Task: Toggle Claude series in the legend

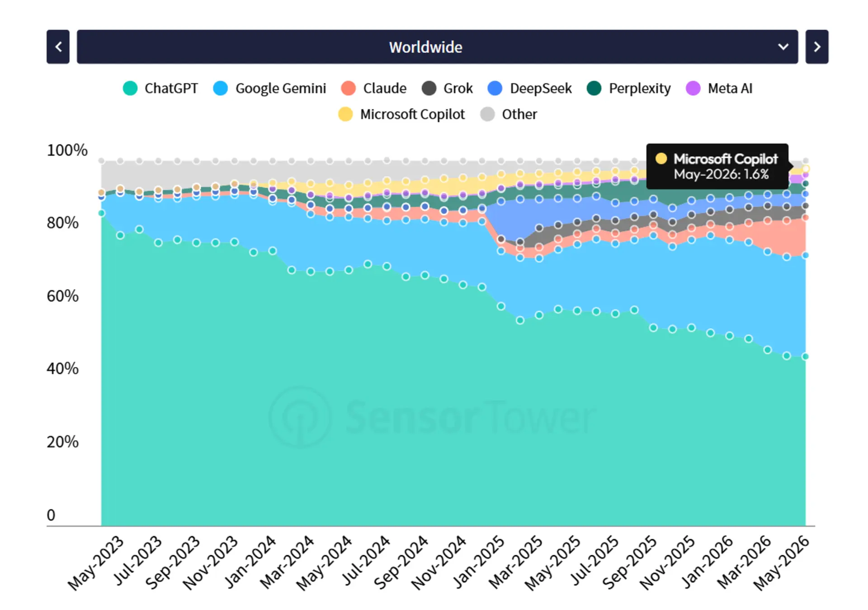Action: point(374,88)
